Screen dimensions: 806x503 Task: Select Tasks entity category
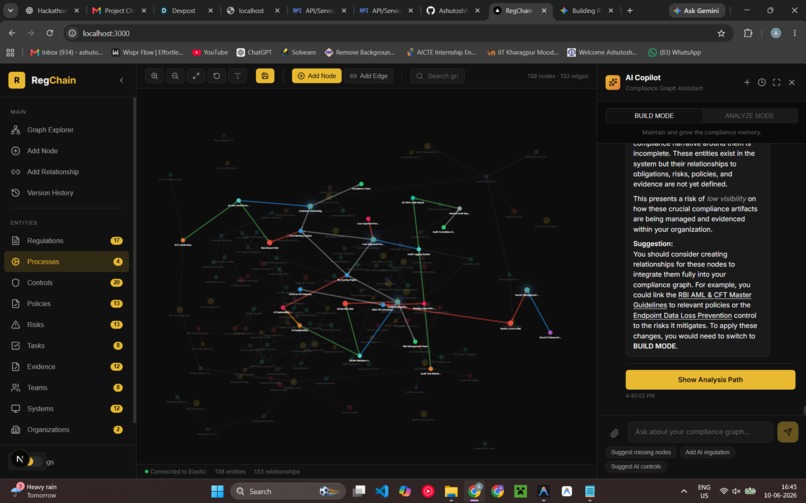[67, 346]
